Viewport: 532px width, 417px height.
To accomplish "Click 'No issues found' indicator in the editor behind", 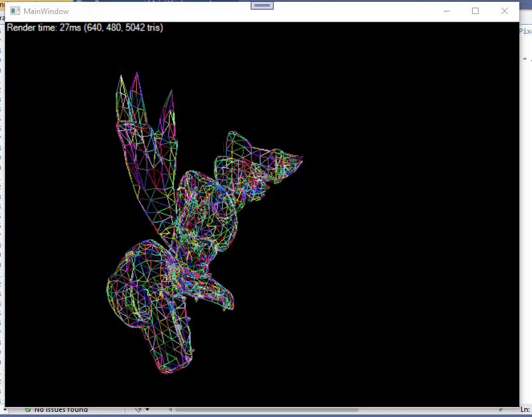I will tap(60, 410).
